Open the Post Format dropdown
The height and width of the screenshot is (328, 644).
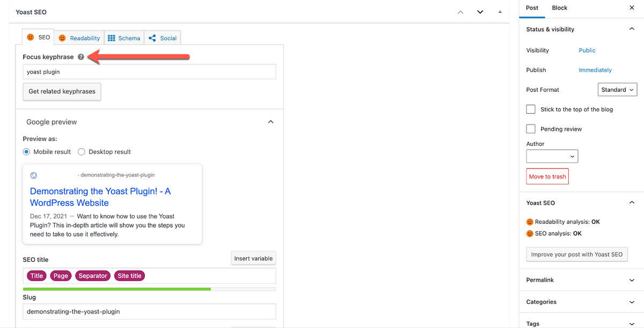(617, 90)
